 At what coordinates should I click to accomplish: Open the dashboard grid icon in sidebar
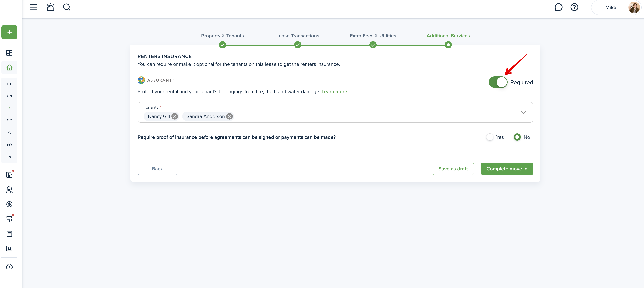coord(9,53)
